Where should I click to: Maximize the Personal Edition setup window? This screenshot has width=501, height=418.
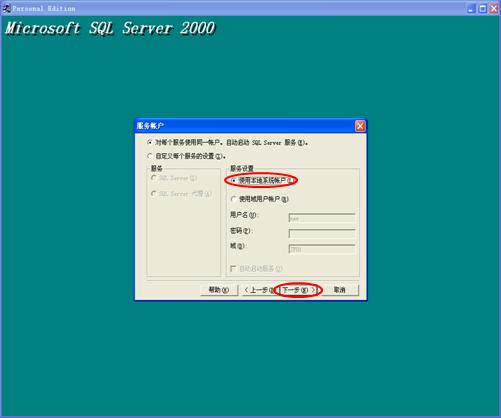pyautogui.click(x=483, y=9)
